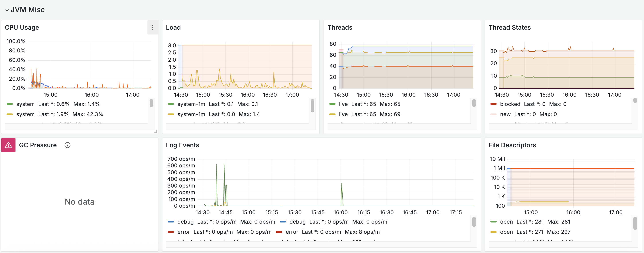Toggle the second error series in Log Events legend
The width and height of the screenshot is (644, 253).
292,232
